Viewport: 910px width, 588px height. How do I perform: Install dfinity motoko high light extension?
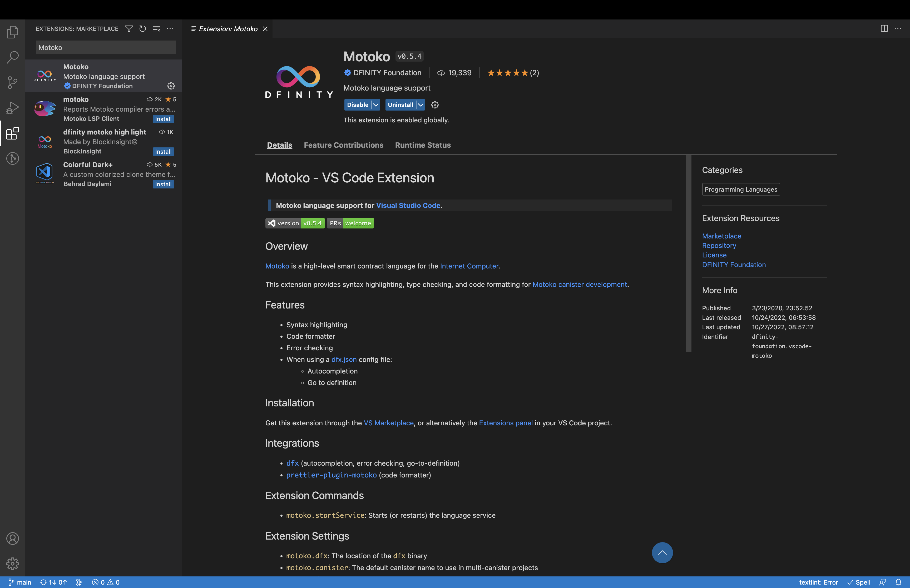pyautogui.click(x=163, y=152)
